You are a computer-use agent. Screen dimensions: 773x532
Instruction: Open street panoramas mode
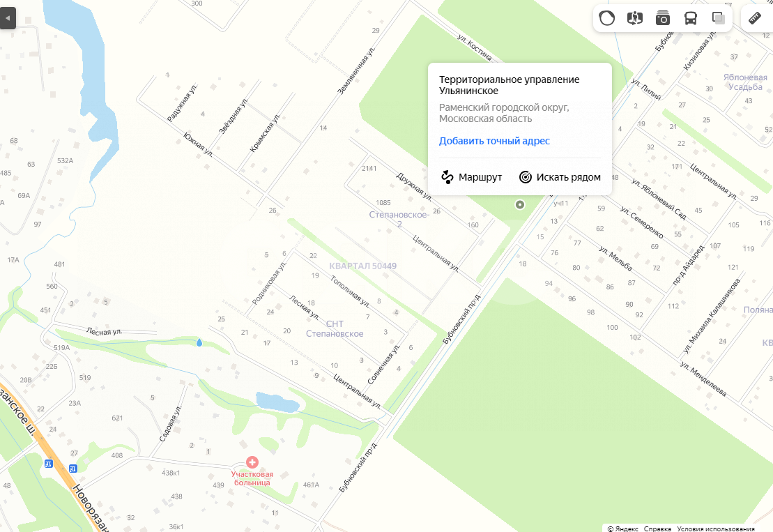coord(635,18)
